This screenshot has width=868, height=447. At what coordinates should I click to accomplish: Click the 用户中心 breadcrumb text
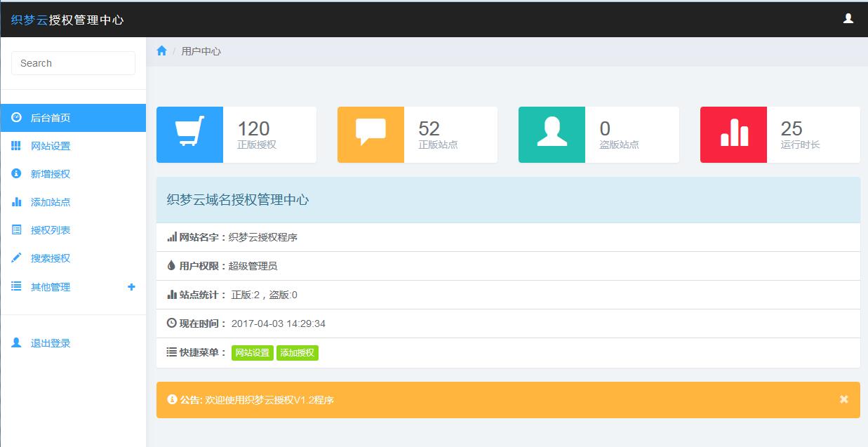[x=201, y=51]
